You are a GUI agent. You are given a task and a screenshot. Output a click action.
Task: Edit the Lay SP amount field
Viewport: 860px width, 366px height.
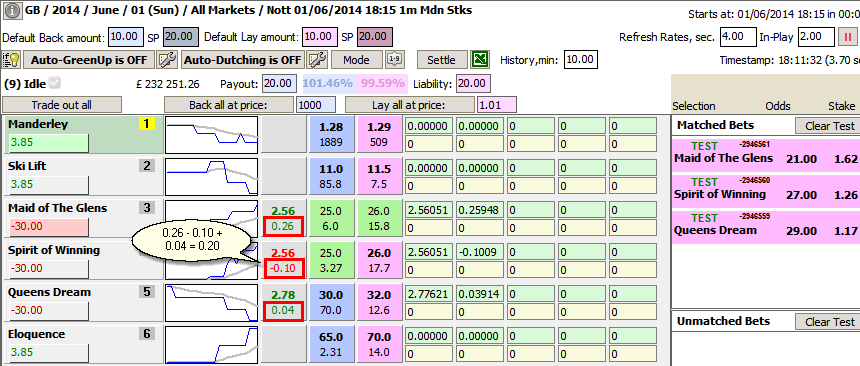375,37
